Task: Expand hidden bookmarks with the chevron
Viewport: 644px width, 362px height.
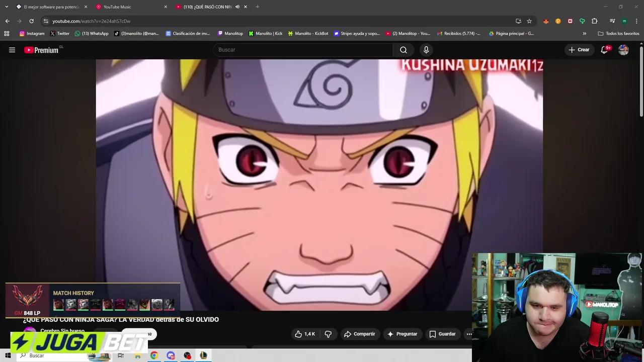Action: click(585, 33)
